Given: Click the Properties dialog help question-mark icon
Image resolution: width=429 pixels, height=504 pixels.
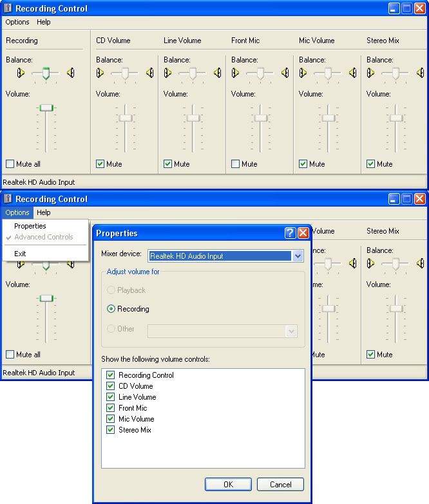Looking at the screenshot, I should [x=291, y=233].
